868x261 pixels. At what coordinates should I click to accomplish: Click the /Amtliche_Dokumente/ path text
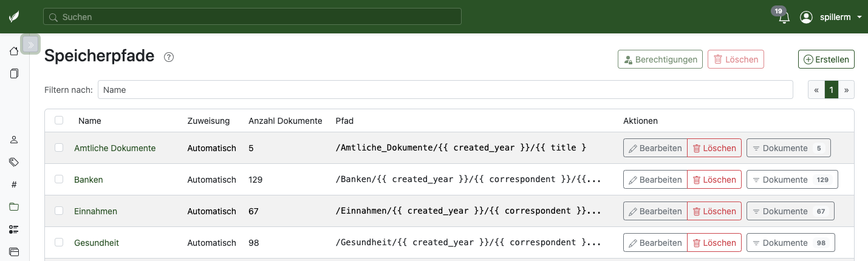(x=461, y=148)
